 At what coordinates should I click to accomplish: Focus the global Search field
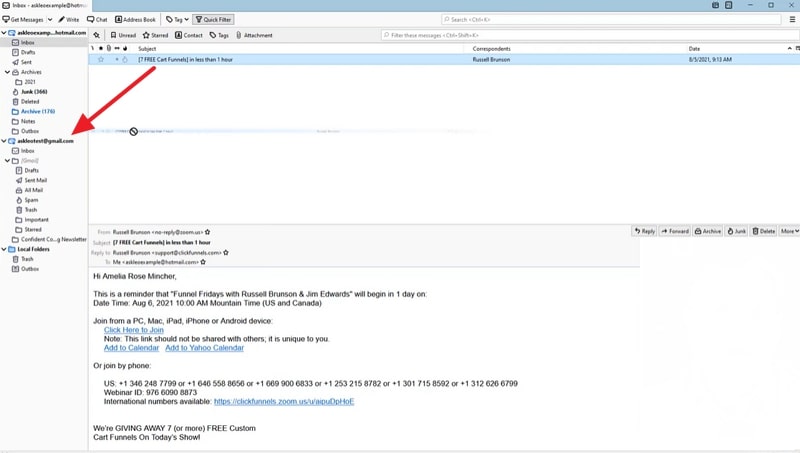click(x=611, y=19)
